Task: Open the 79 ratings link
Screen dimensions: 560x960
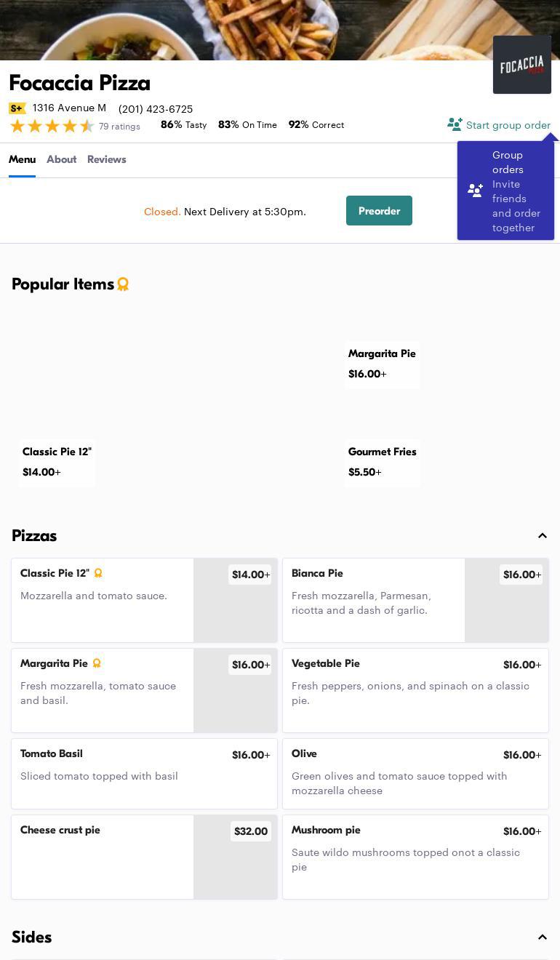Action: 119,127
